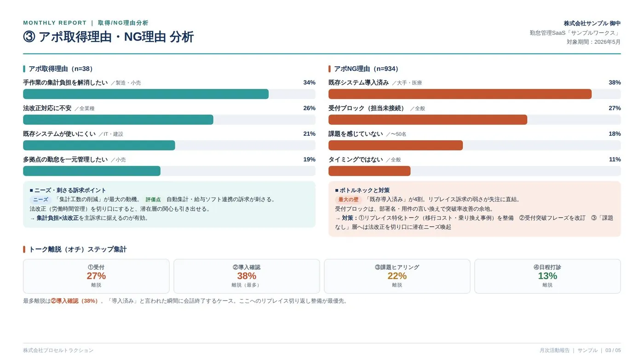Select the "アポNG理由（n=934）" section heading
This screenshot has height=362, width=644.
pyautogui.click(x=368, y=69)
